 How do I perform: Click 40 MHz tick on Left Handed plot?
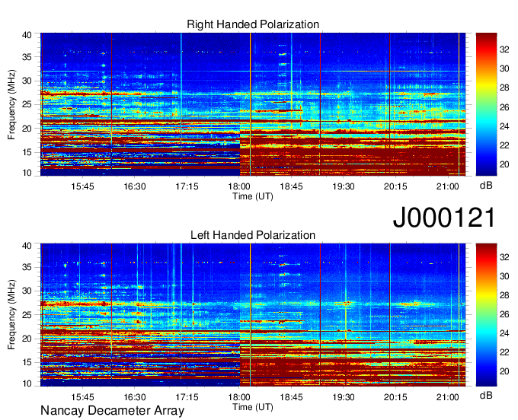tap(27, 246)
